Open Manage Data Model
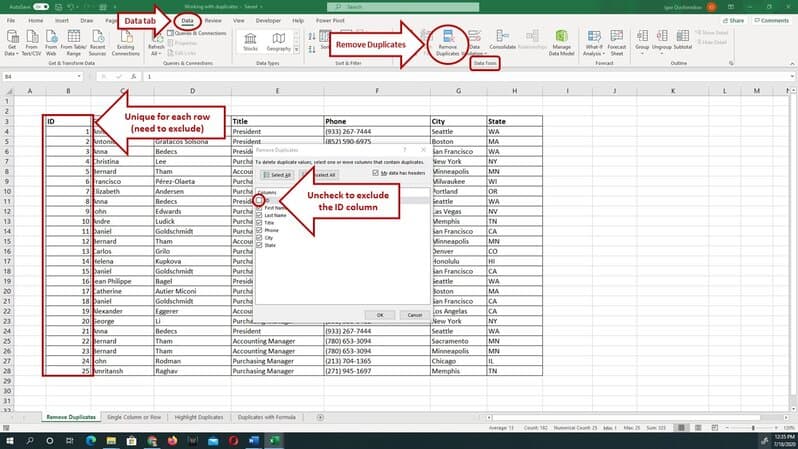Viewport: 798px width, 449px height. (561, 42)
